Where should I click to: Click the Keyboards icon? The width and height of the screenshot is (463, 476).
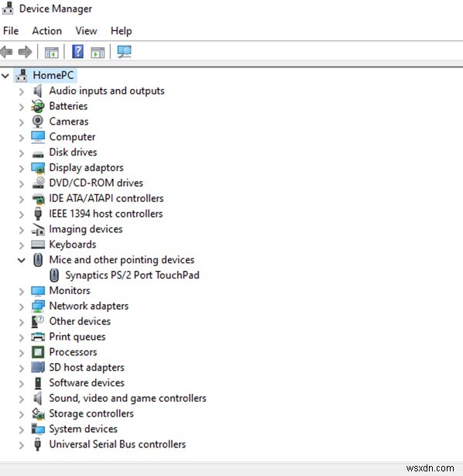tap(38, 245)
